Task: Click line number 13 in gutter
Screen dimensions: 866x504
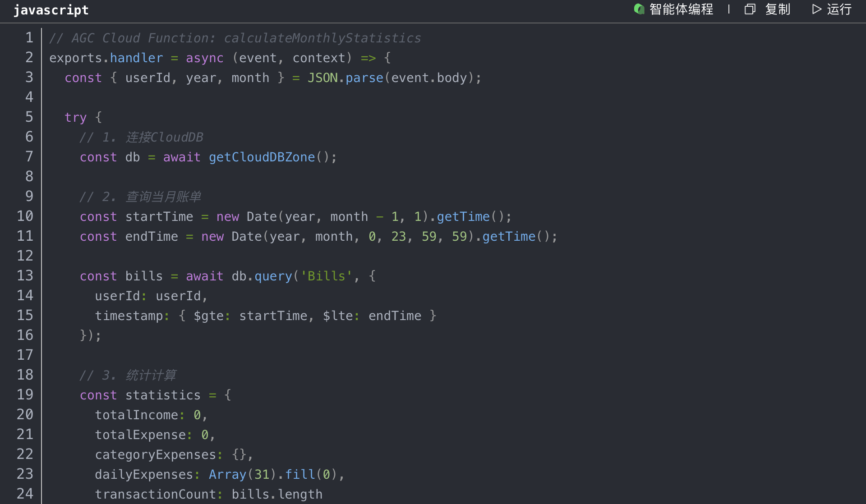Action: coord(25,276)
